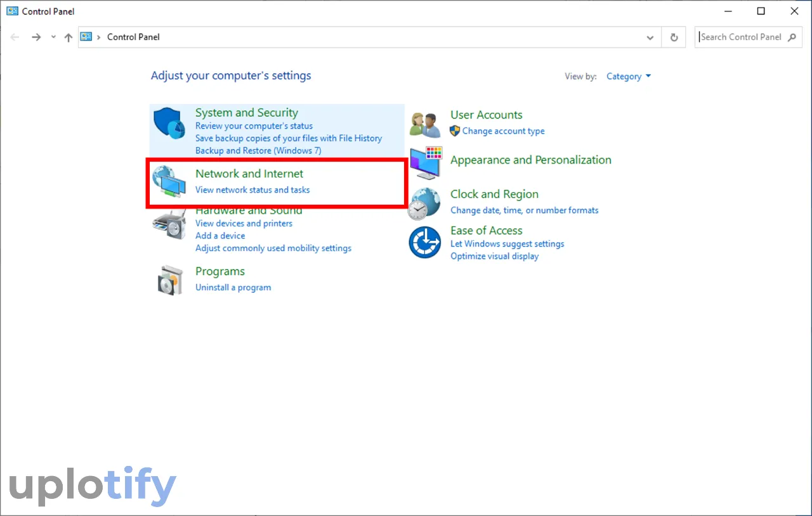Image resolution: width=812 pixels, height=516 pixels.
Task: Open the recent locations dropdown arrow
Action: (x=53, y=37)
